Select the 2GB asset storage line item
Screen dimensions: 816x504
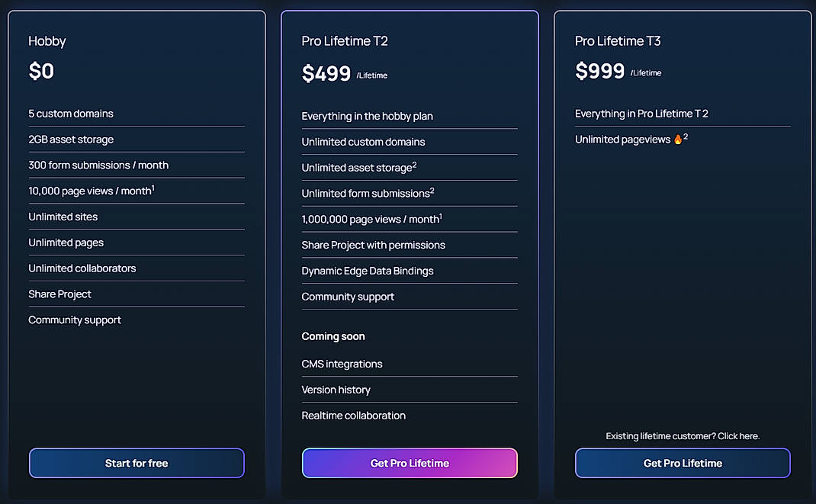(66, 139)
